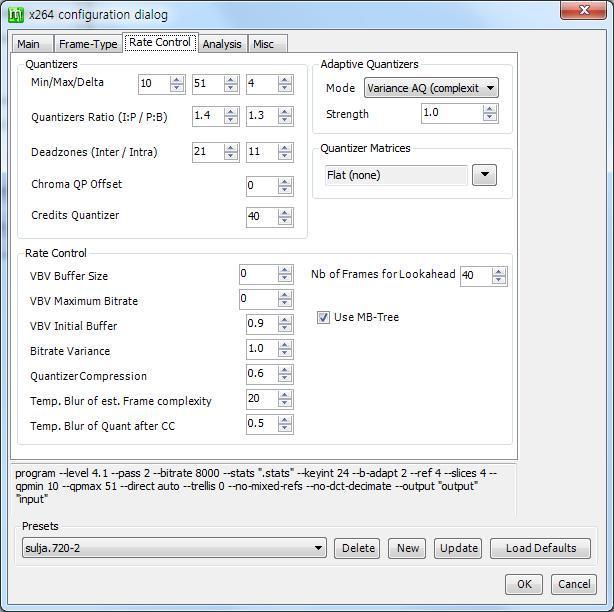The image size is (614, 612).
Task: Switch to the Misc tab
Action: pos(267,44)
